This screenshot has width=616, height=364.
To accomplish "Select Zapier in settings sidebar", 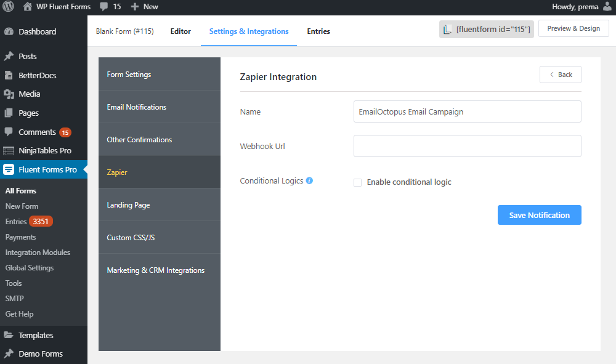I will 160,172.
